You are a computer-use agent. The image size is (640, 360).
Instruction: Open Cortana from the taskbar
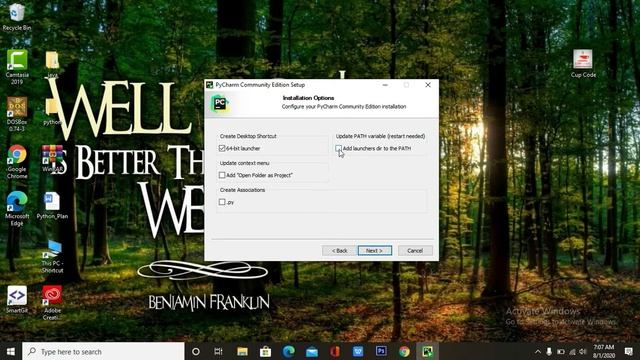point(196,351)
